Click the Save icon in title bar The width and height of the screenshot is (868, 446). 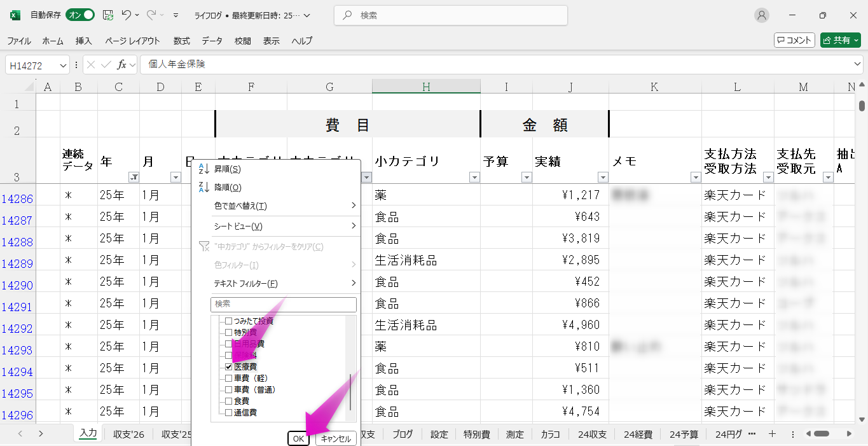[108, 15]
